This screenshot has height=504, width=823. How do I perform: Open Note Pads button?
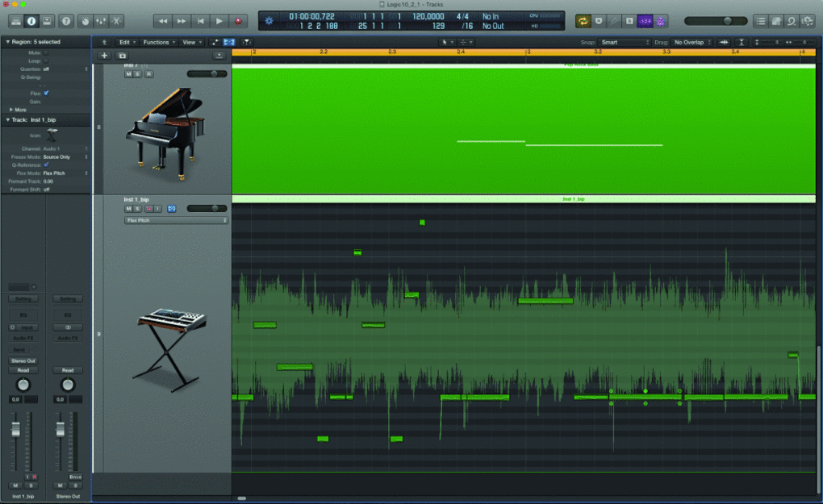(x=776, y=22)
